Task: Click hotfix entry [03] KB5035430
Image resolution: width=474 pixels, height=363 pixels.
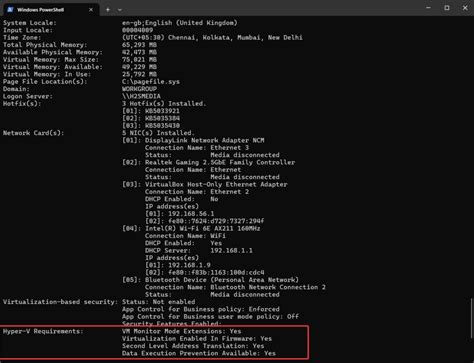Action: 151,125
